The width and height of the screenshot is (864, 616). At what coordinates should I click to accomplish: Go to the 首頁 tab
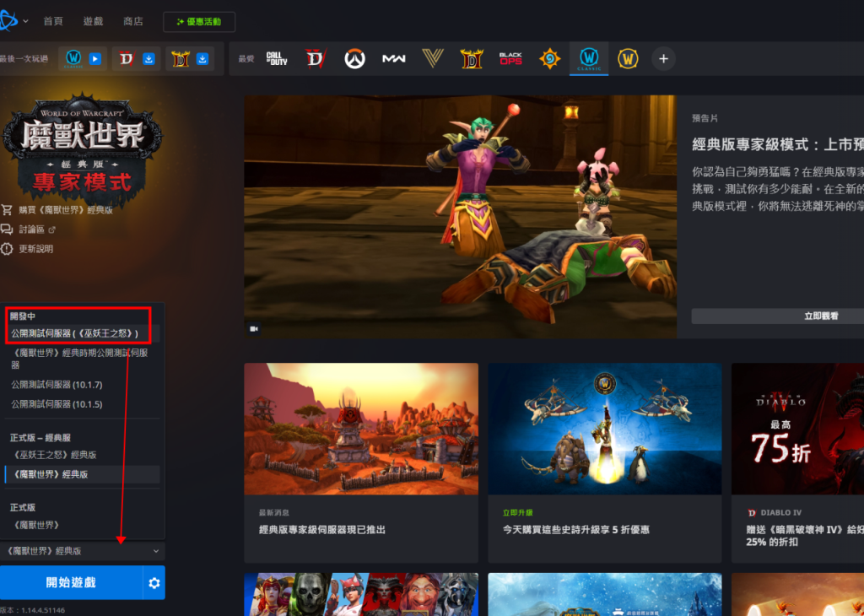(53, 21)
